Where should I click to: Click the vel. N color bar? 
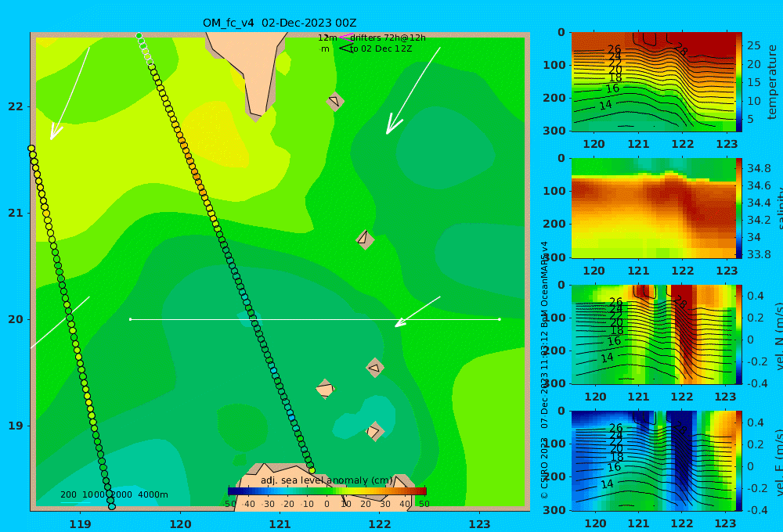[739, 334]
